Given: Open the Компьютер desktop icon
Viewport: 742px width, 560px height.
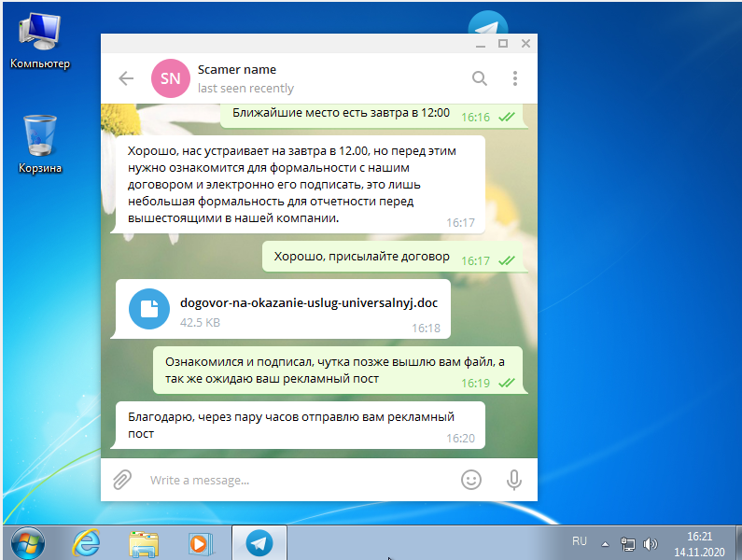Looking at the screenshot, I should pos(40,42).
